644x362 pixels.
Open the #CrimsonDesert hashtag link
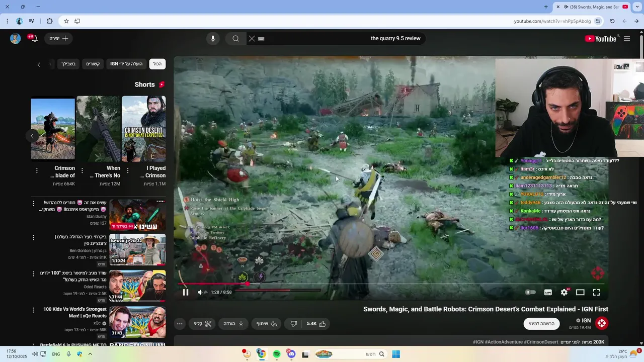[541, 342]
